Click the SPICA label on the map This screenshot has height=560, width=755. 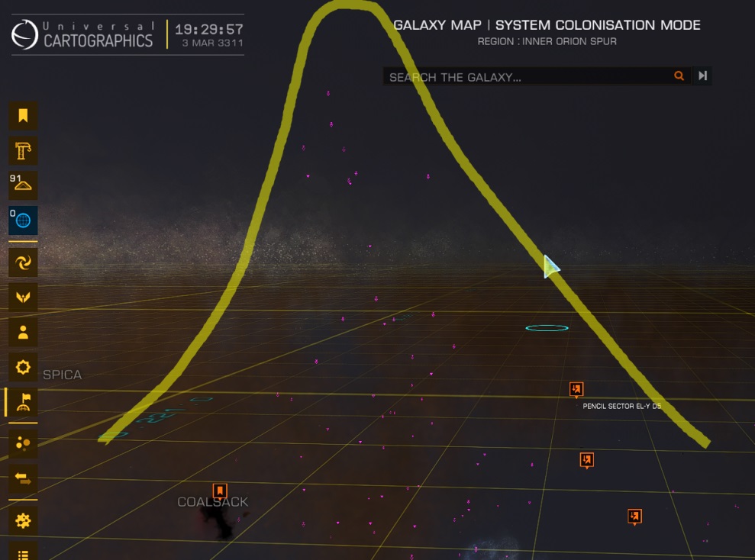tap(62, 375)
